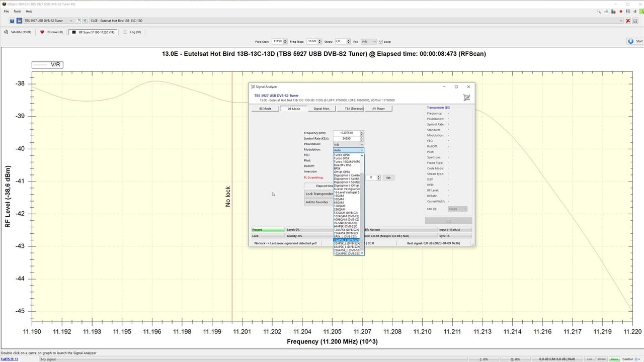Switch to the Signal Mon. tab
This screenshot has width=644, height=362.
point(321,109)
